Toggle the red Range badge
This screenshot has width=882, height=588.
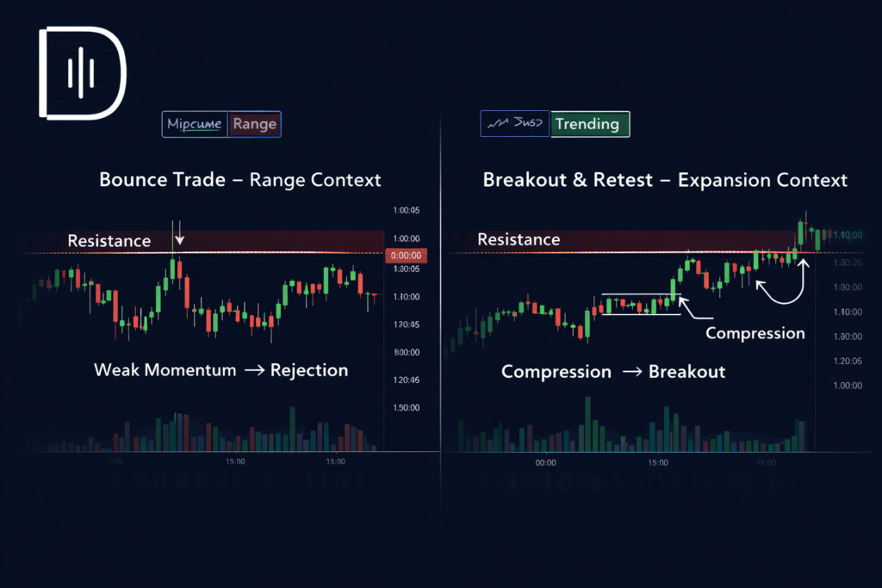[254, 124]
